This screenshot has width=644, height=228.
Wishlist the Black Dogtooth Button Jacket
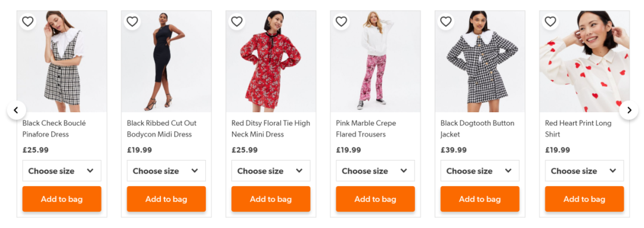[x=445, y=21]
